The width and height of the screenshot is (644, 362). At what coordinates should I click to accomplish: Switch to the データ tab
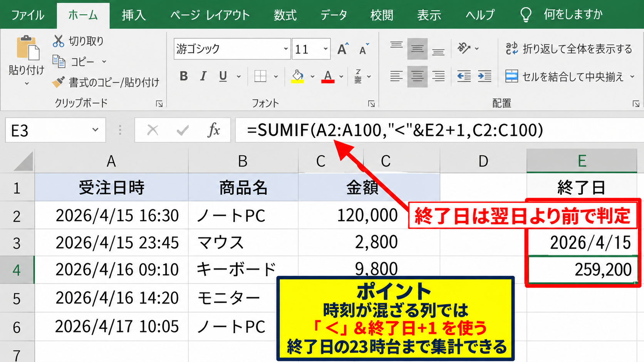tap(334, 15)
